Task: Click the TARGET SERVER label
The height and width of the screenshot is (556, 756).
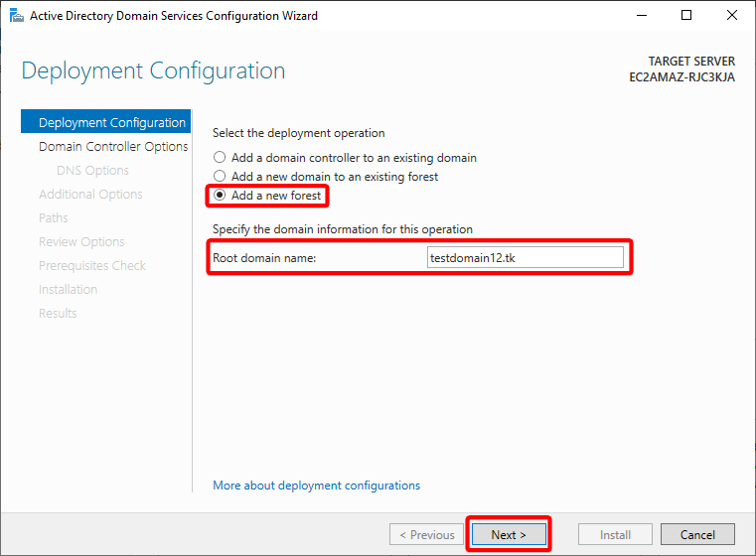Action: pyautogui.click(x=691, y=62)
